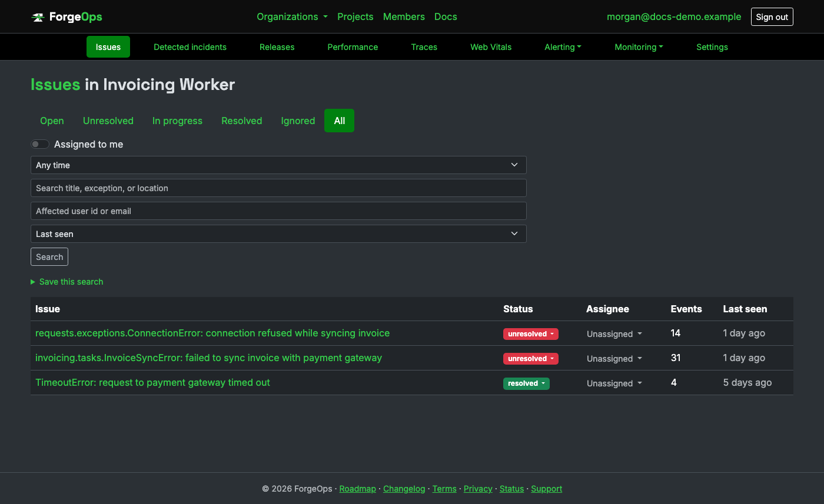Click the Search button
Screen dimensions: 824x504
pos(49,257)
